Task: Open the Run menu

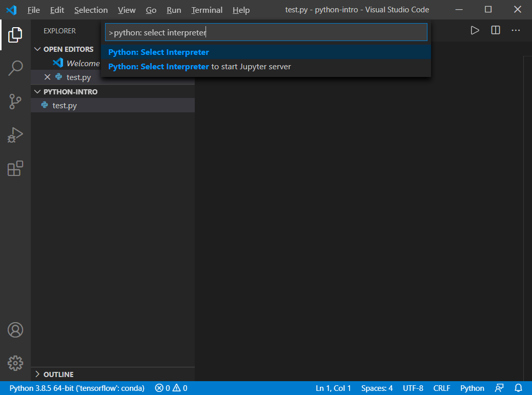Action: pos(174,10)
